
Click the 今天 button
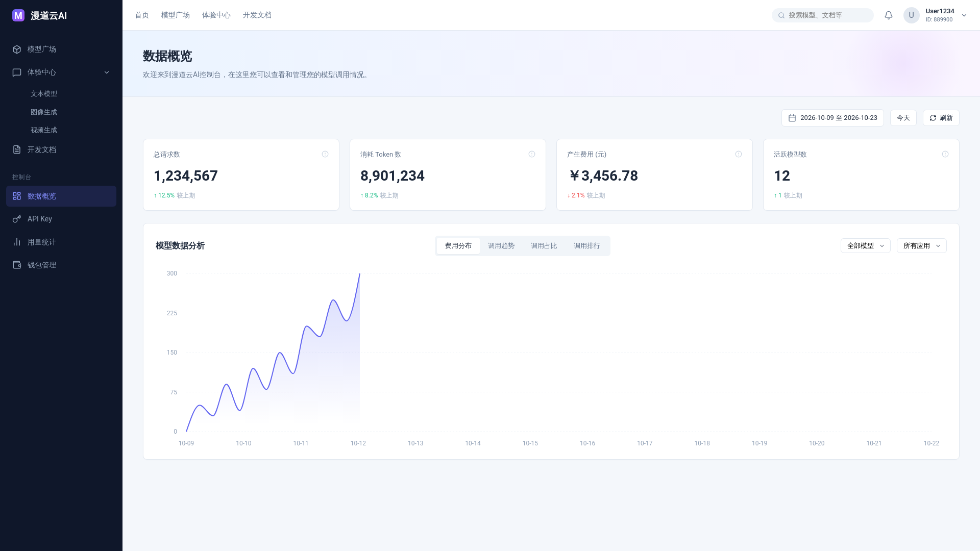[x=903, y=118]
